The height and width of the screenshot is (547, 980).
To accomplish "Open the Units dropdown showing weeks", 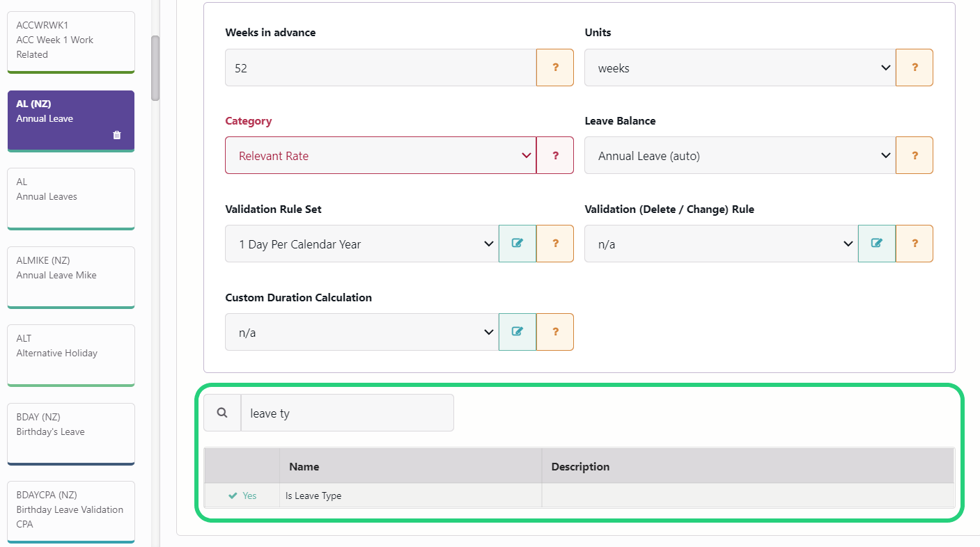I will (x=740, y=68).
